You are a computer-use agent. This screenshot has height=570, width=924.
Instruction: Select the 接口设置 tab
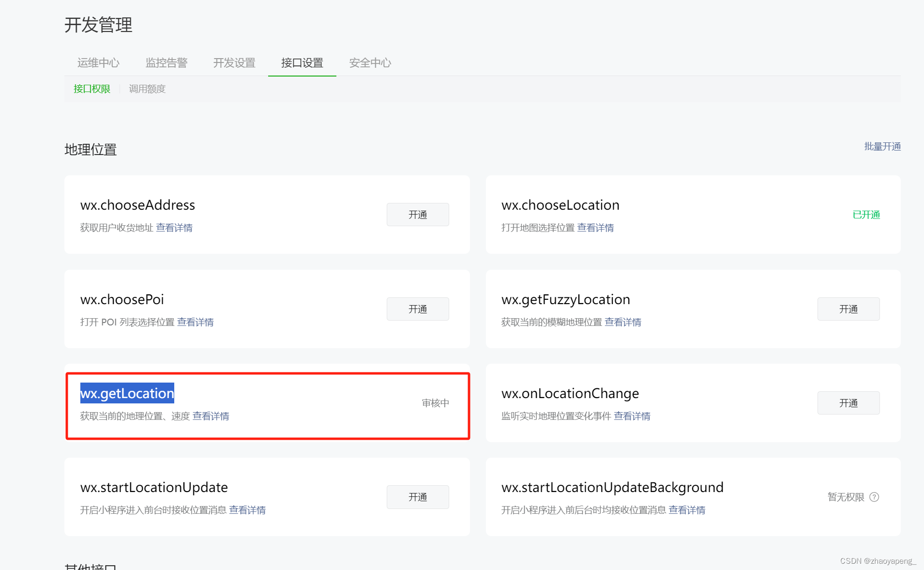(x=302, y=62)
